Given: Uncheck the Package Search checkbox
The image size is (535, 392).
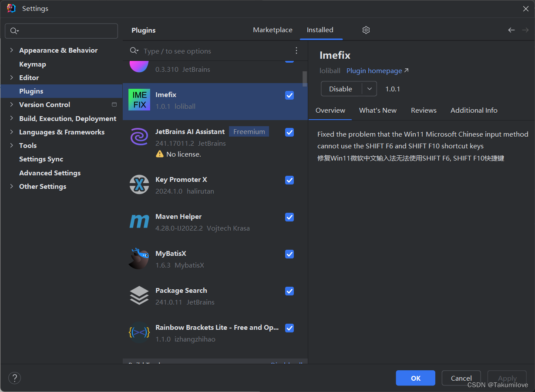Looking at the screenshot, I should [289, 291].
